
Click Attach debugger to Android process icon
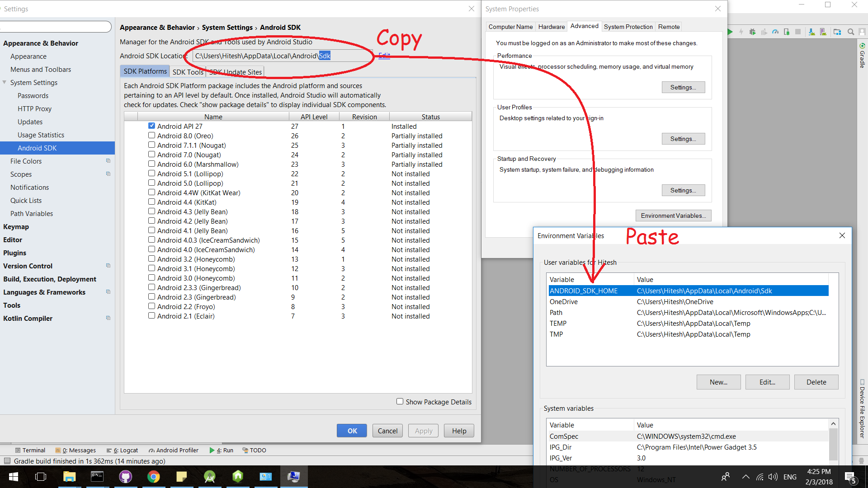point(787,32)
